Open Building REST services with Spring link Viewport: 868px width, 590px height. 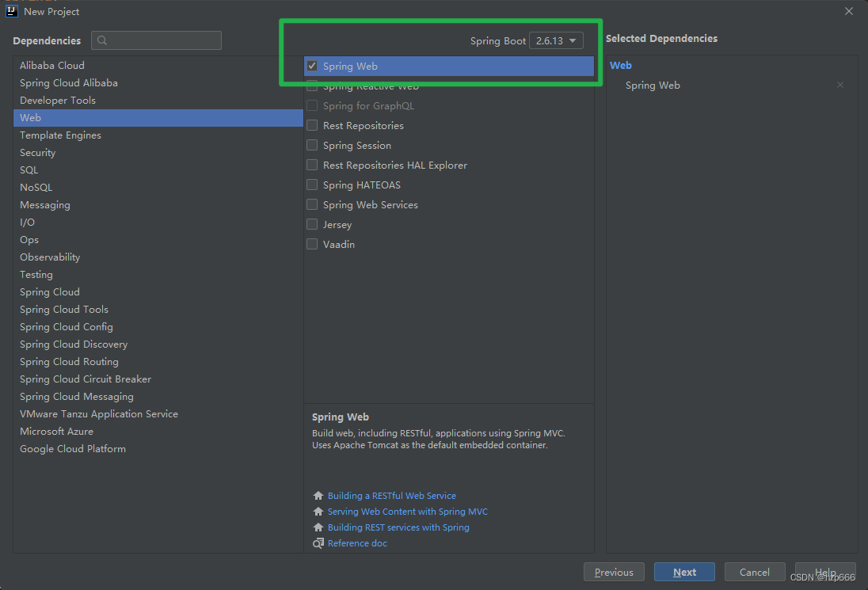[398, 527]
